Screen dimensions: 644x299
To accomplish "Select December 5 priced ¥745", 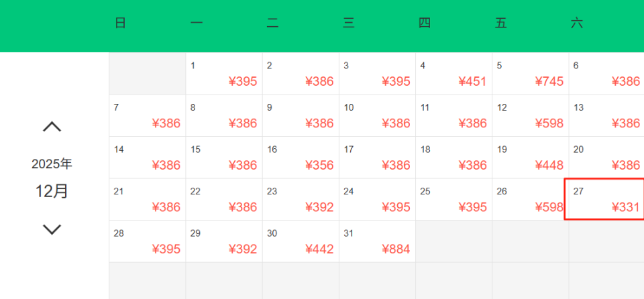I will click(530, 74).
